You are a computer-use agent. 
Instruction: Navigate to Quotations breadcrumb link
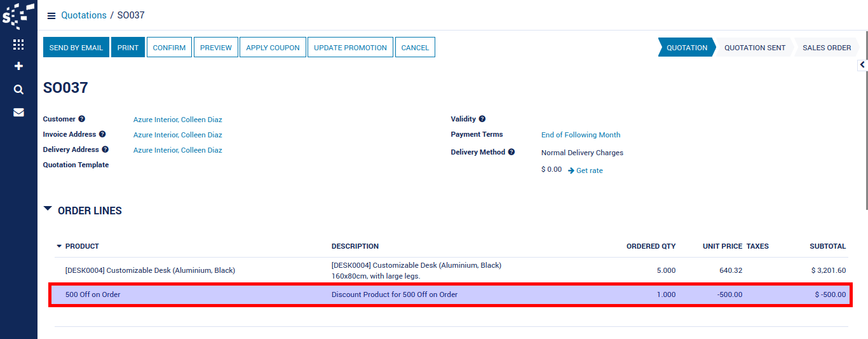pyautogui.click(x=83, y=15)
